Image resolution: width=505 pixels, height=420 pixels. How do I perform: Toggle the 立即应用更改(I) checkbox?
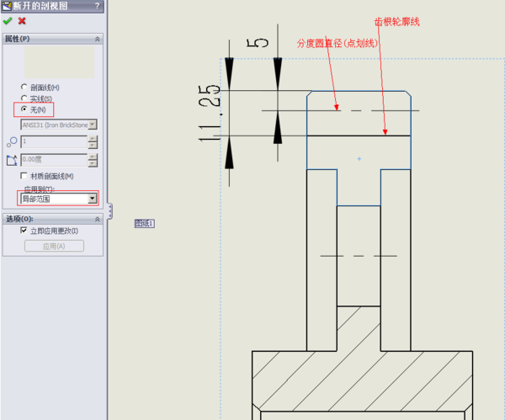24,231
